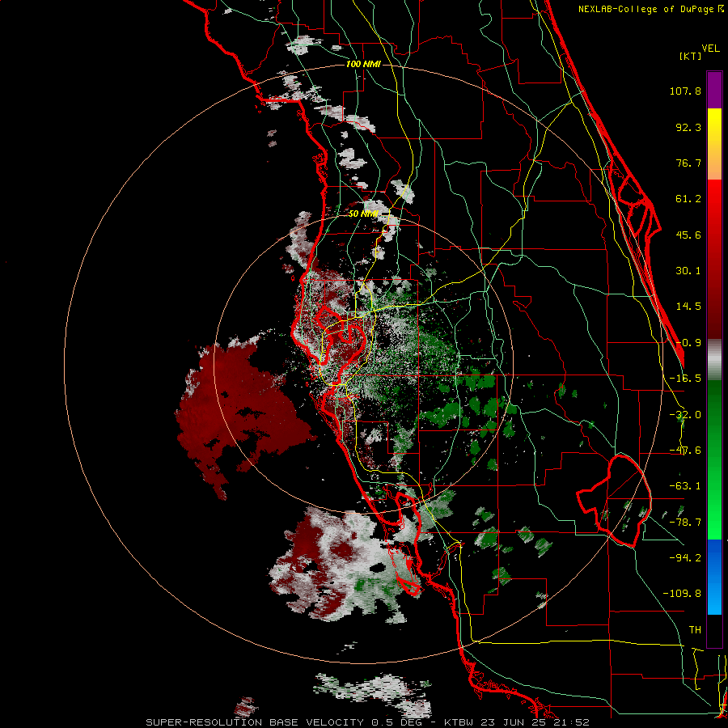Pick the yellow-orange segment of velocity scale

coord(714,144)
